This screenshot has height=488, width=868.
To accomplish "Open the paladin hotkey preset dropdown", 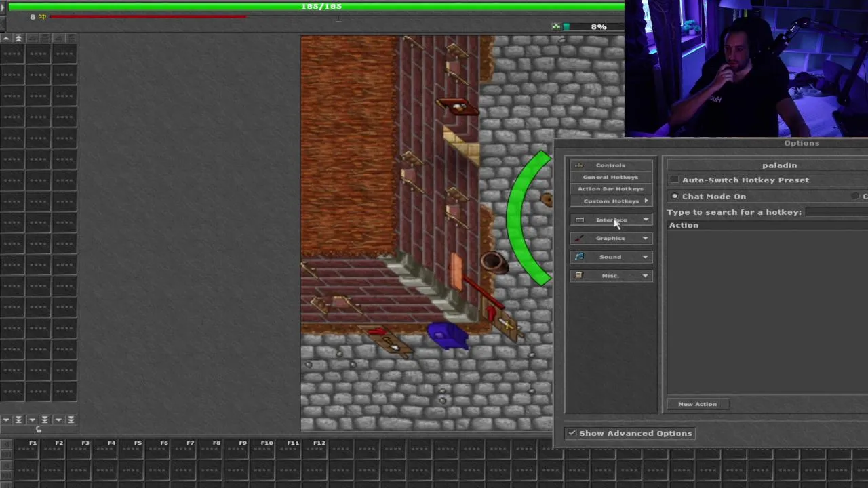I will [767, 165].
